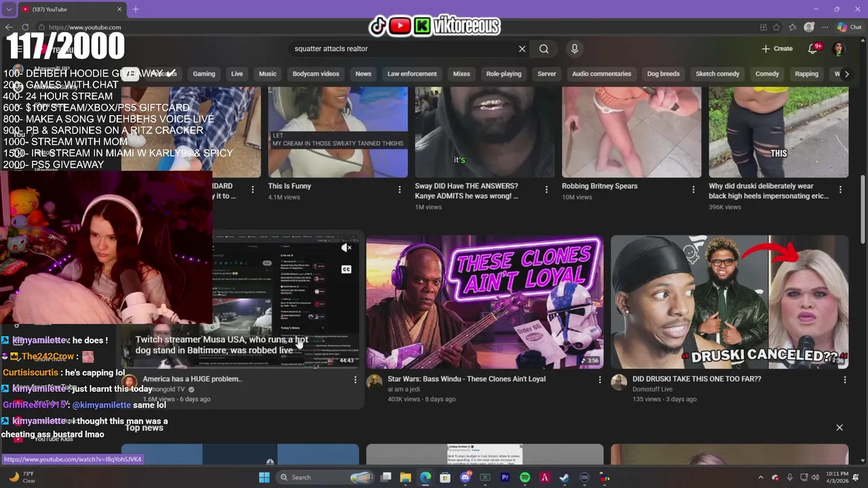Image resolution: width=868 pixels, height=488 pixels.
Task: Open Star Wars: Bass Windu video title
Action: pyautogui.click(x=467, y=379)
